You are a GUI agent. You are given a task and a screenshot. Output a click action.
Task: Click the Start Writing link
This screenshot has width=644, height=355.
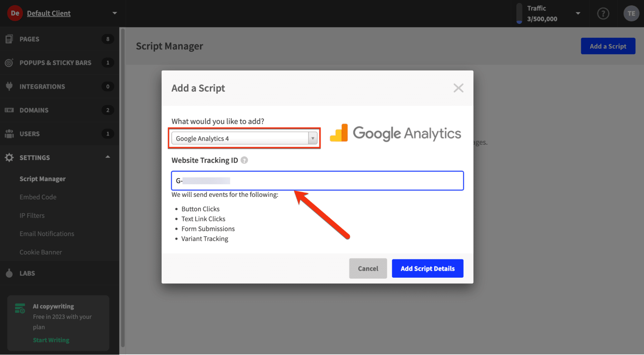pos(51,340)
